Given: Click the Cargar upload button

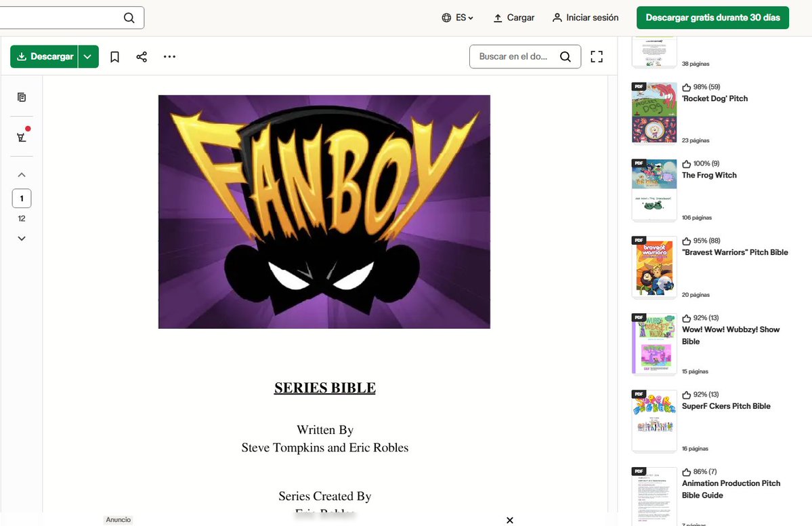Looking at the screenshot, I should click(514, 18).
